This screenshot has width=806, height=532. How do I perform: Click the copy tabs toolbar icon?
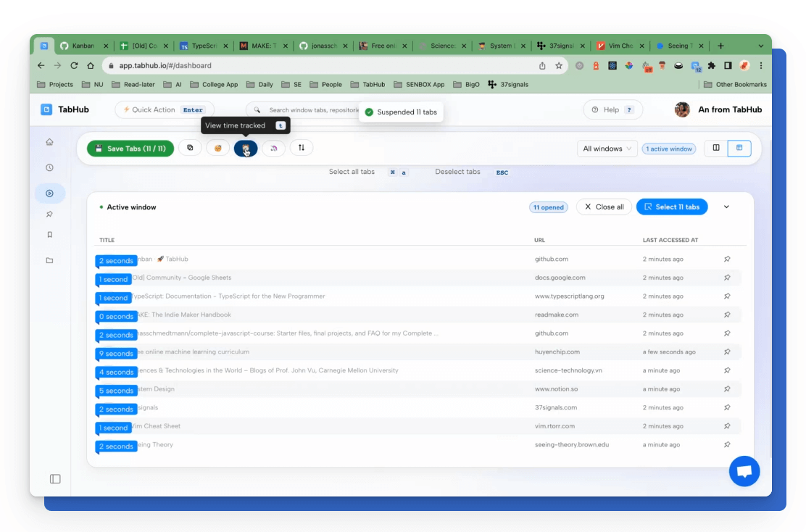pyautogui.click(x=190, y=148)
